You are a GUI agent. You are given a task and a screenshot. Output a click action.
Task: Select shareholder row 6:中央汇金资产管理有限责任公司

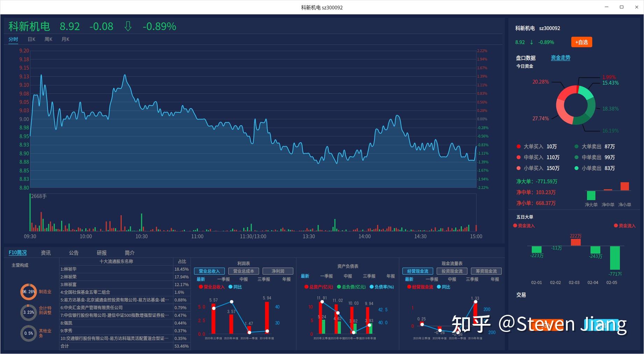tap(125, 308)
